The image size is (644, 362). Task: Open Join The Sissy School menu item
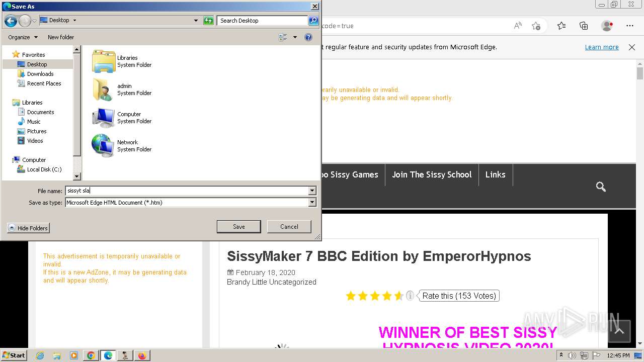point(432,174)
